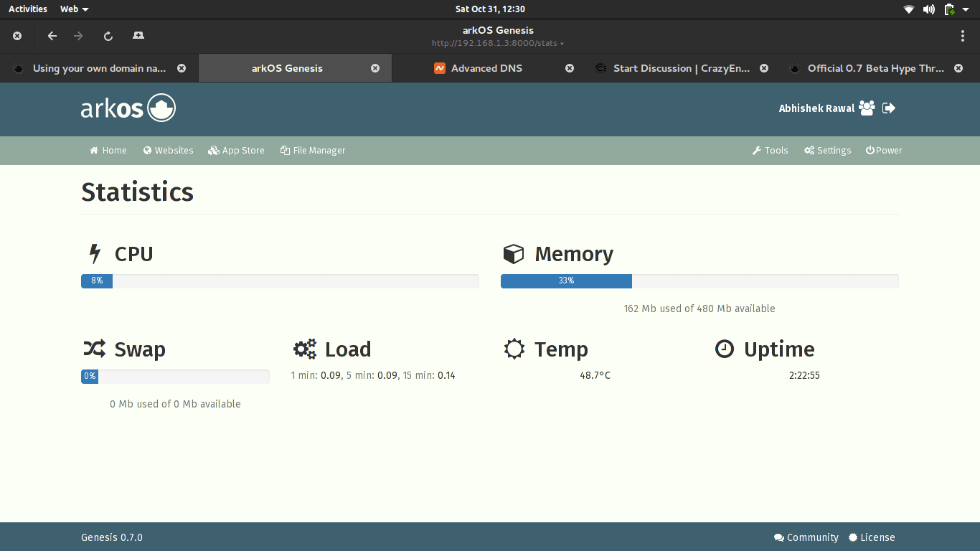
Task: Open the browser vertical dots menu
Action: click(x=963, y=36)
